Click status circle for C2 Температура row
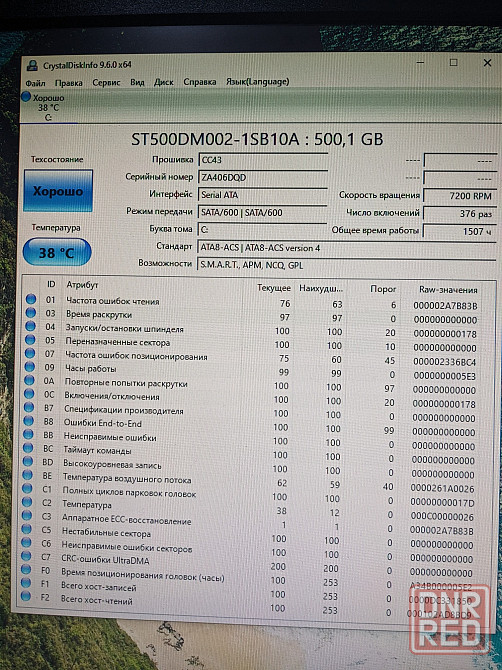 27,502
